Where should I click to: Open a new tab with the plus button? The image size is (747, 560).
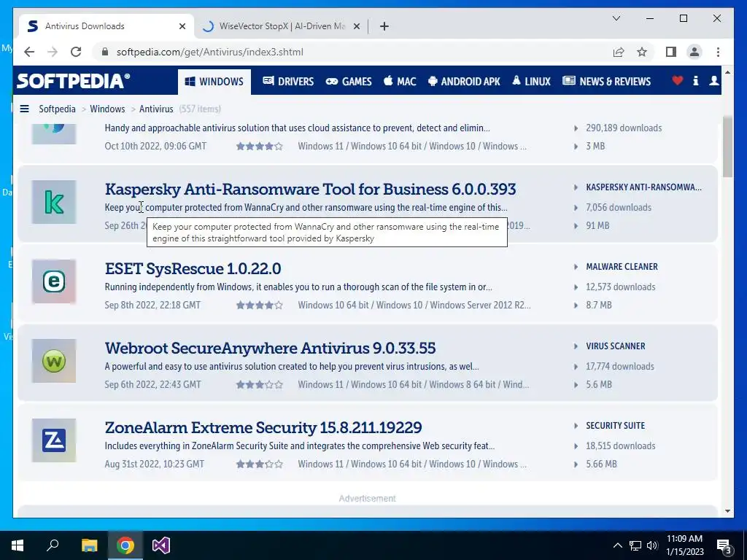tap(384, 26)
